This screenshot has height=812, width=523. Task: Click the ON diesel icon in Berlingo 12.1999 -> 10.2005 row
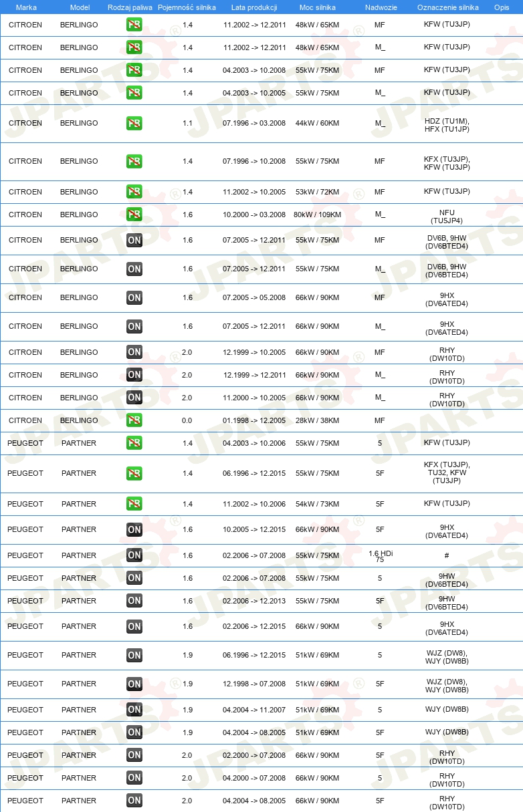point(134,352)
